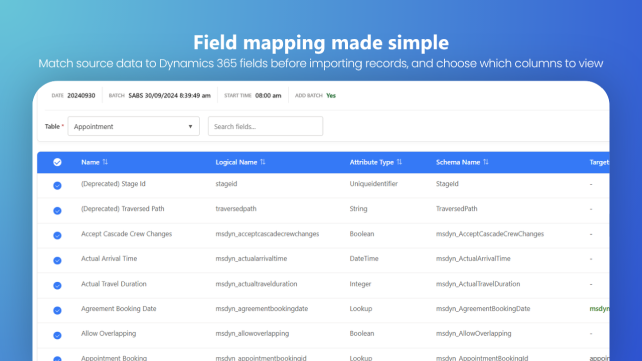
Task: Select msdyn_allowoverlapping cell
Action: click(x=252, y=334)
